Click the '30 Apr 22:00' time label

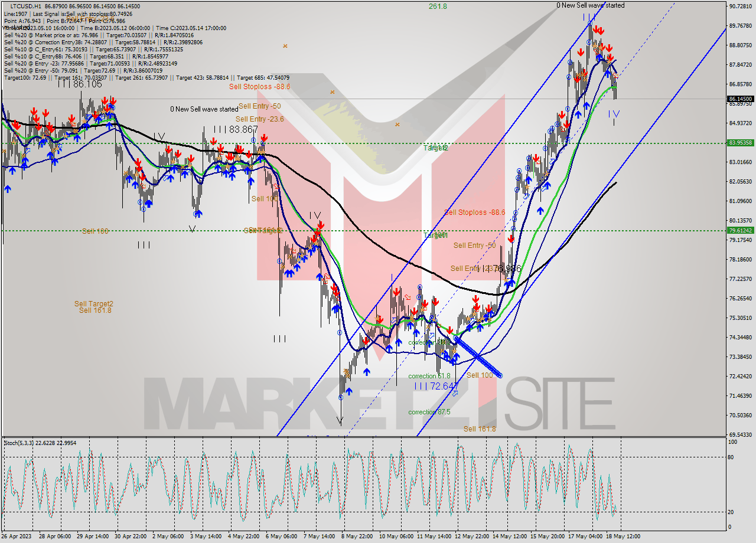[131, 537]
